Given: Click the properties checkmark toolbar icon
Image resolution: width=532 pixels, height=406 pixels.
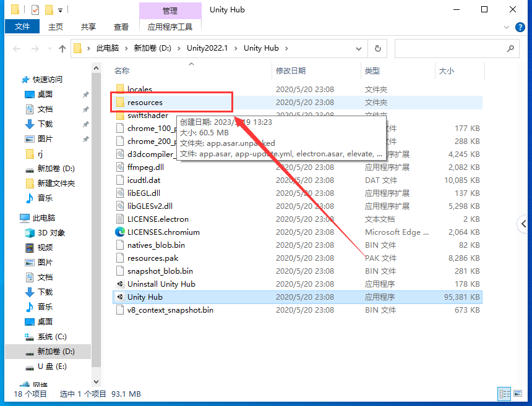Looking at the screenshot, I should [x=35, y=10].
